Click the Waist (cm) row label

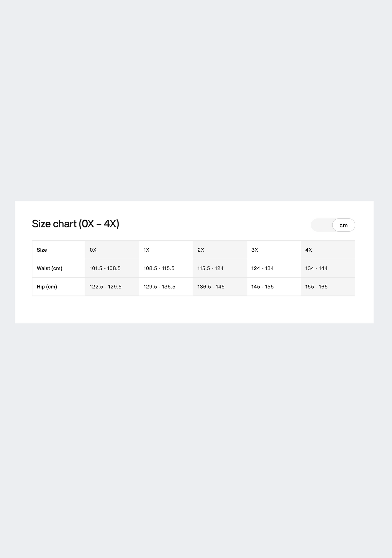(x=50, y=268)
